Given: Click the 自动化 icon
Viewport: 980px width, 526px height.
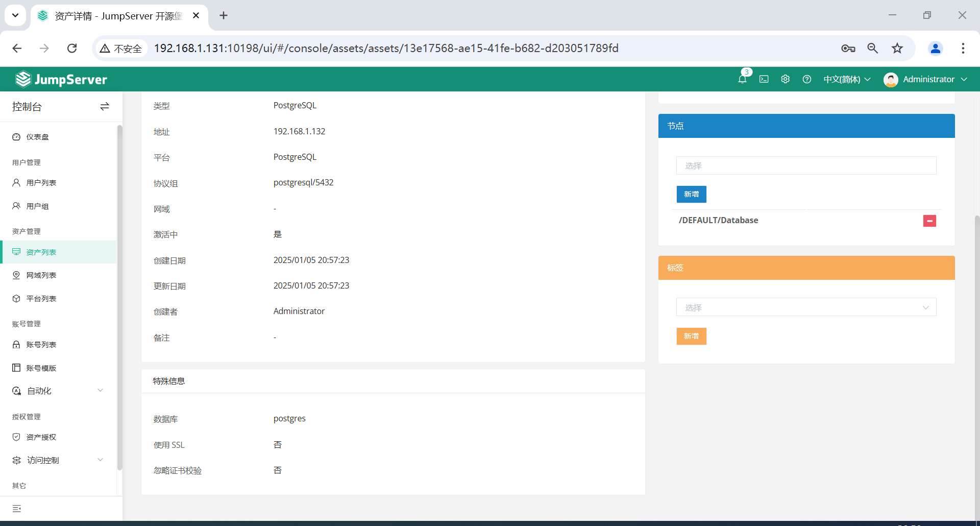Looking at the screenshot, I should click(x=16, y=391).
